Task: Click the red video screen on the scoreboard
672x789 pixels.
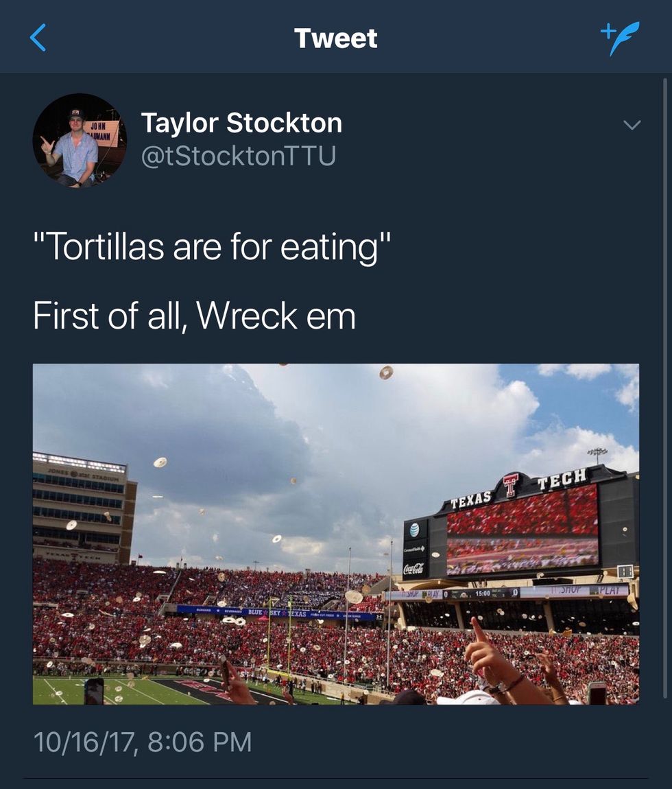Action: (523, 529)
